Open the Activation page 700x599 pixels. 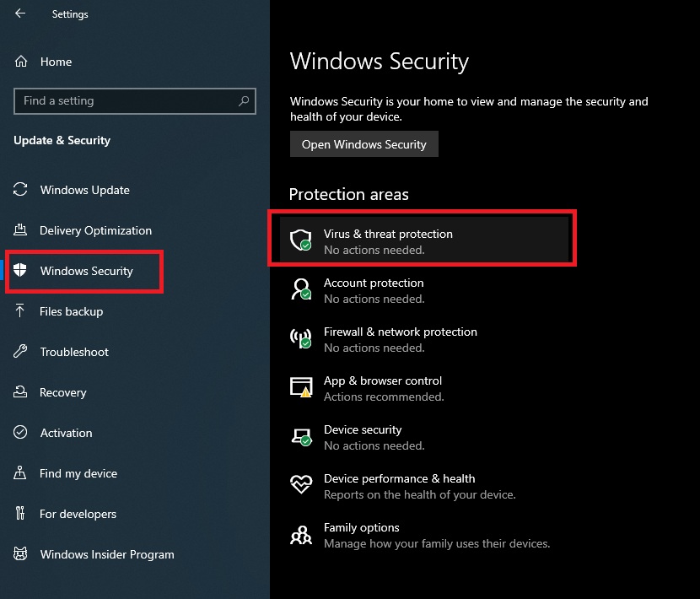66,433
